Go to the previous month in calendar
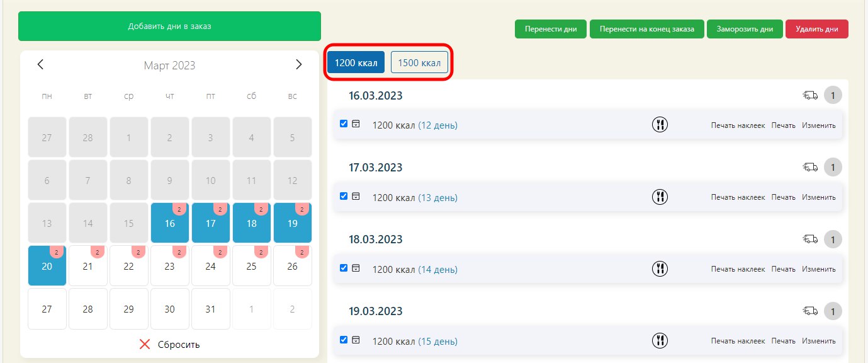The width and height of the screenshot is (868, 363). point(41,64)
